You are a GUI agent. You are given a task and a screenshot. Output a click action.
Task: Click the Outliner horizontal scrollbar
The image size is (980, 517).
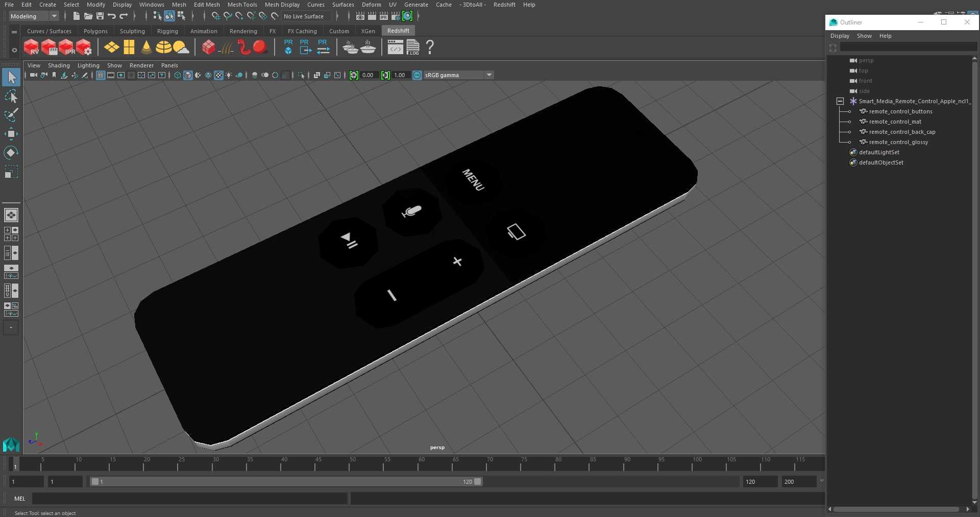pos(896,509)
